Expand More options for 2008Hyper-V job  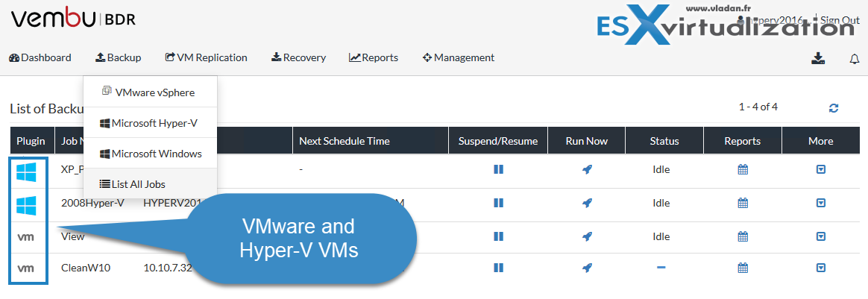click(x=821, y=204)
